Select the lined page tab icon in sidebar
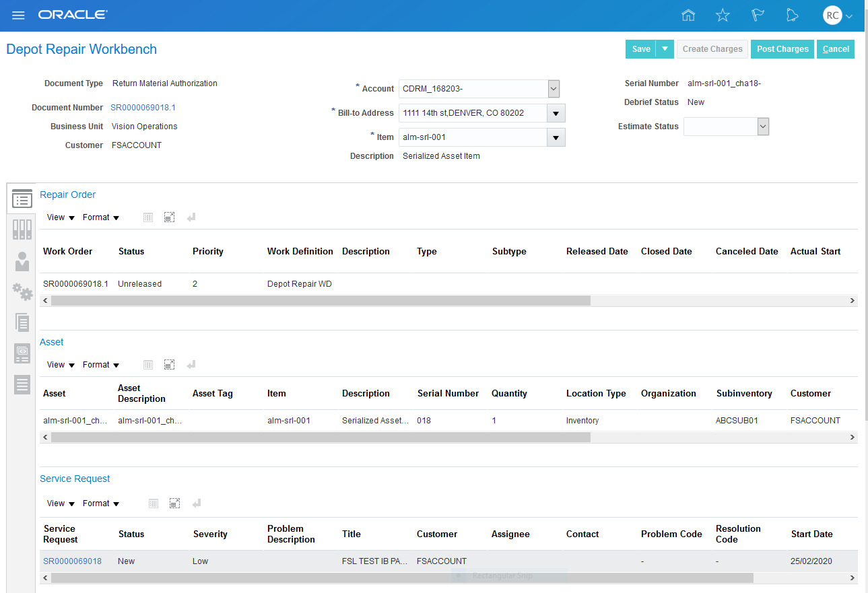868x593 pixels. [22, 384]
